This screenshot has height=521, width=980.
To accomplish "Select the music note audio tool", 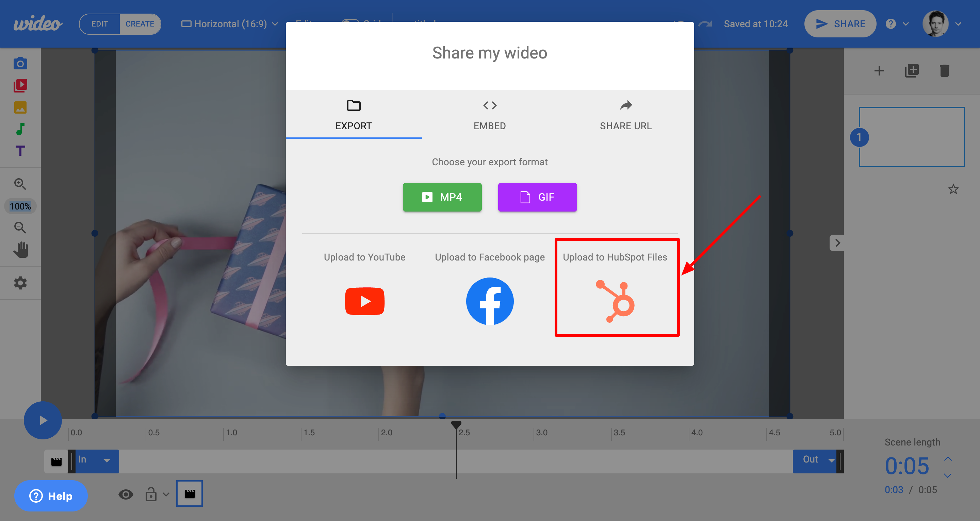I will point(20,129).
